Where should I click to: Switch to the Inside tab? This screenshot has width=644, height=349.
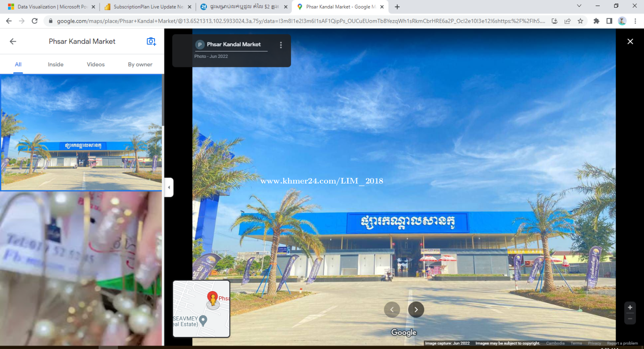tap(55, 64)
